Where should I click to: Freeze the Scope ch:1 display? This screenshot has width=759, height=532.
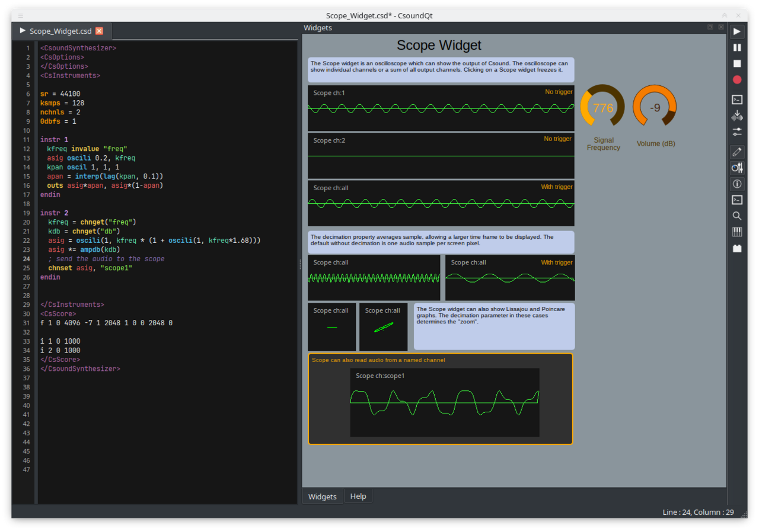(441, 108)
